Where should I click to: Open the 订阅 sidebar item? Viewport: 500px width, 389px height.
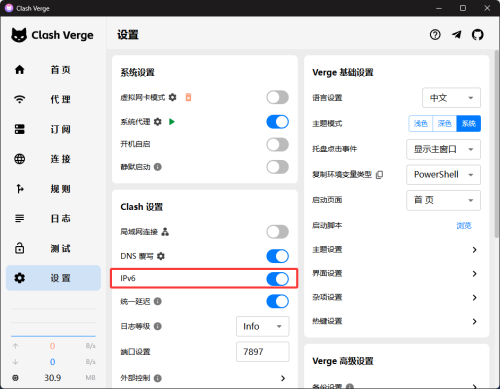click(53, 129)
